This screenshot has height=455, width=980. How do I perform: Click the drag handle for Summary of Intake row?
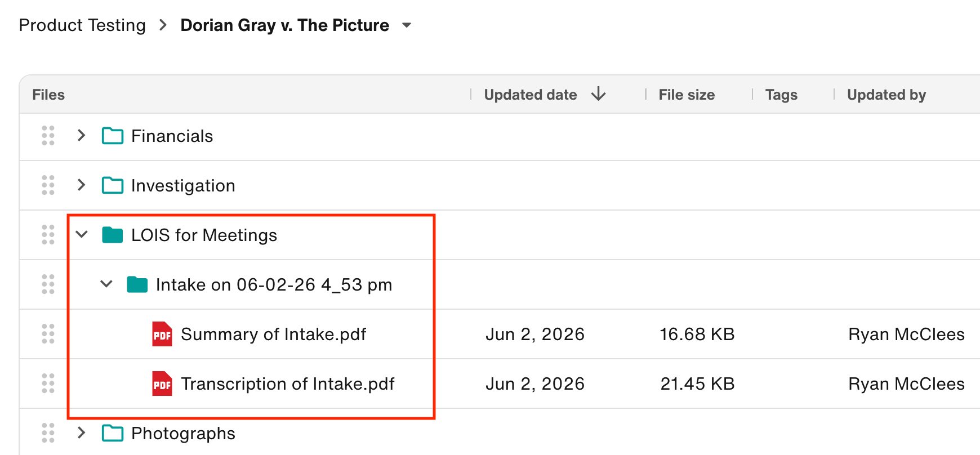pos(48,334)
